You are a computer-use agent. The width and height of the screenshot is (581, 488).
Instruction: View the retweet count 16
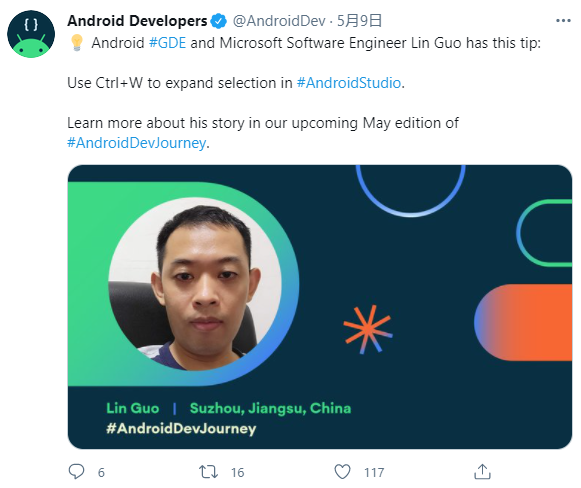pyautogui.click(x=238, y=472)
